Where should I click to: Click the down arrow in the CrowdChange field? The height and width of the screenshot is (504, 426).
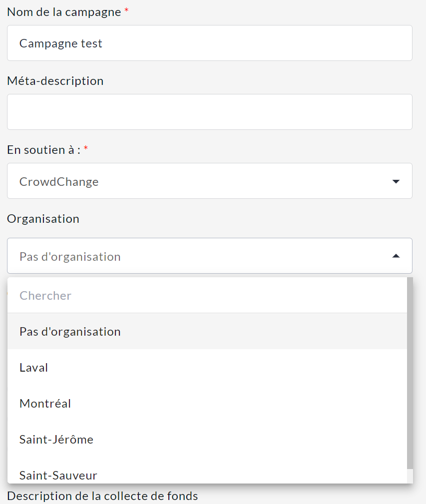[396, 181]
